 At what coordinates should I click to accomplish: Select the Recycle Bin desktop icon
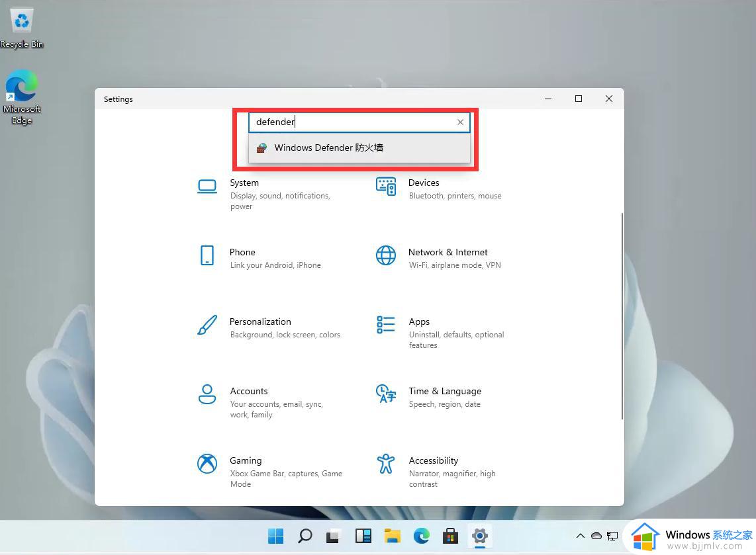tap(22, 28)
